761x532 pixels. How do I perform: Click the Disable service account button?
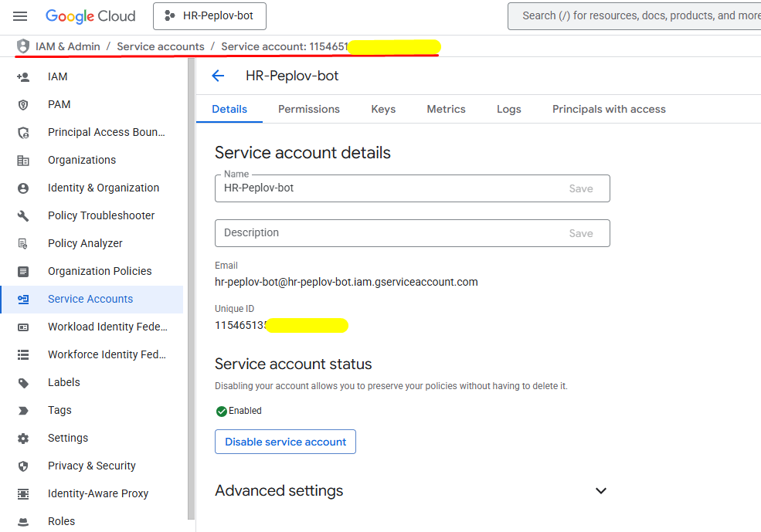[x=285, y=442]
